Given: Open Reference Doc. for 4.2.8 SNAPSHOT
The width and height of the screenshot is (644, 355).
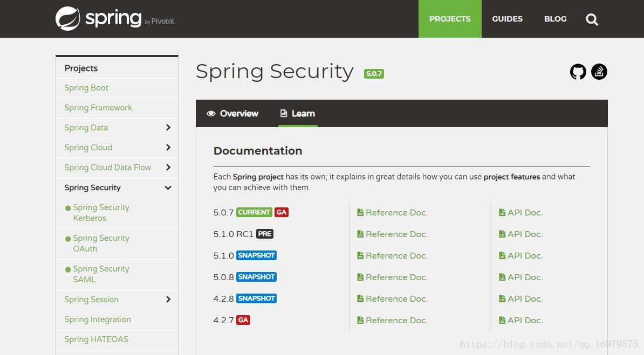Looking at the screenshot, I should coord(392,299).
